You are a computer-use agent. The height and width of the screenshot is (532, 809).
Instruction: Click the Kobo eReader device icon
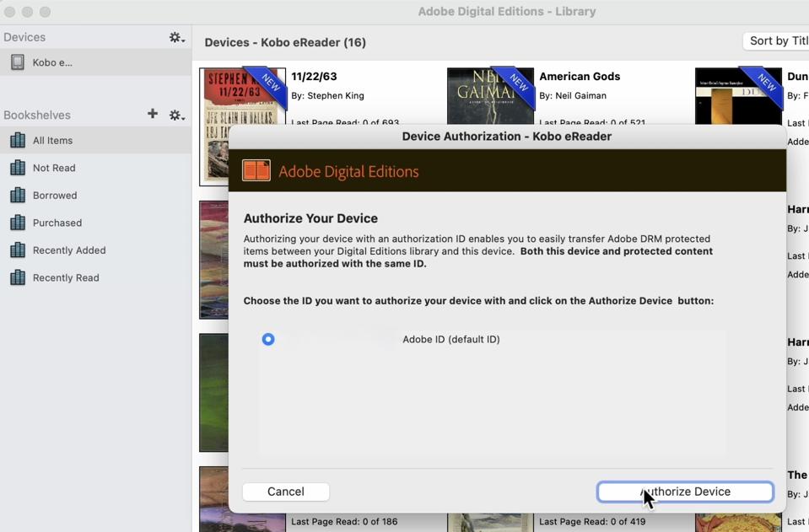[x=17, y=62]
